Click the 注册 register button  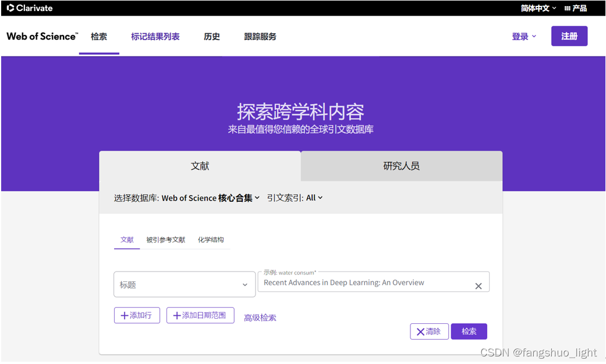point(569,36)
